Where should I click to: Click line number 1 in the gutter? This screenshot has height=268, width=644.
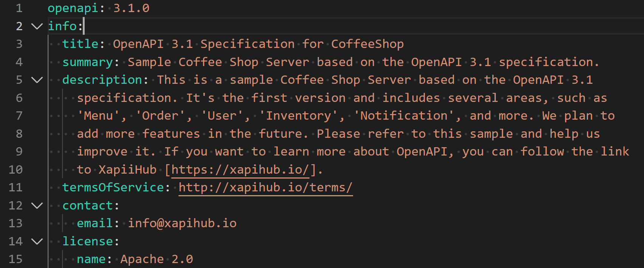click(19, 8)
